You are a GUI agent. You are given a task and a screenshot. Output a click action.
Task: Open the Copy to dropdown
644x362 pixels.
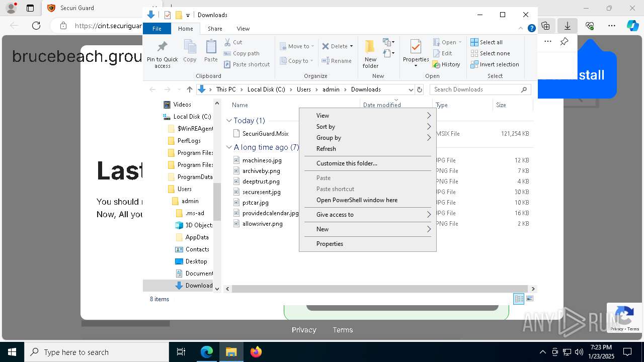tap(296, 61)
